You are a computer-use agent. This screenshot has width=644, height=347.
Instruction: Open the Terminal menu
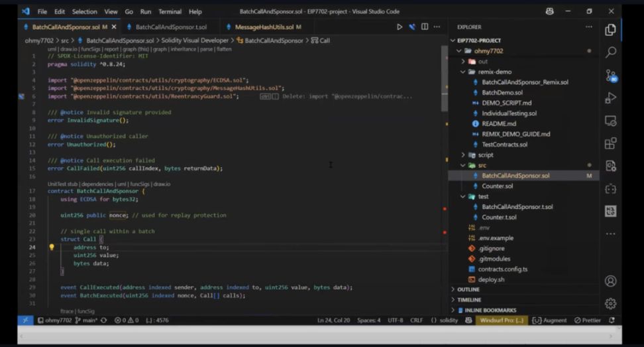click(x=170, y=11)
